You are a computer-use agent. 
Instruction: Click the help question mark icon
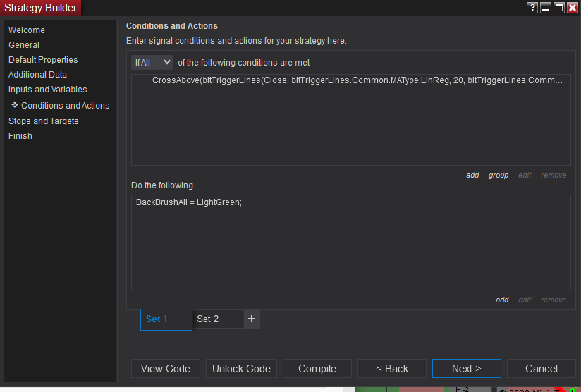tap(532, 8)
